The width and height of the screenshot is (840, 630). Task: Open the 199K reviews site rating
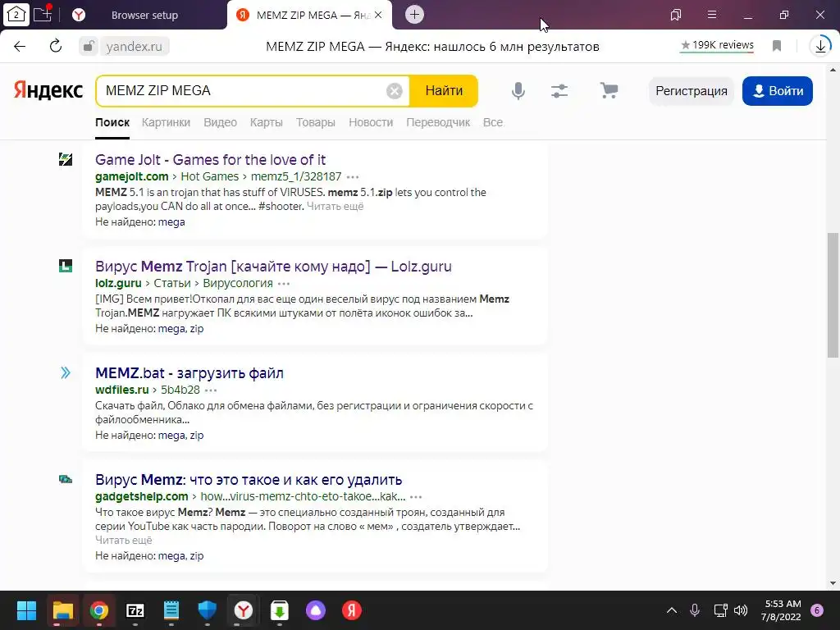[717, 45]
